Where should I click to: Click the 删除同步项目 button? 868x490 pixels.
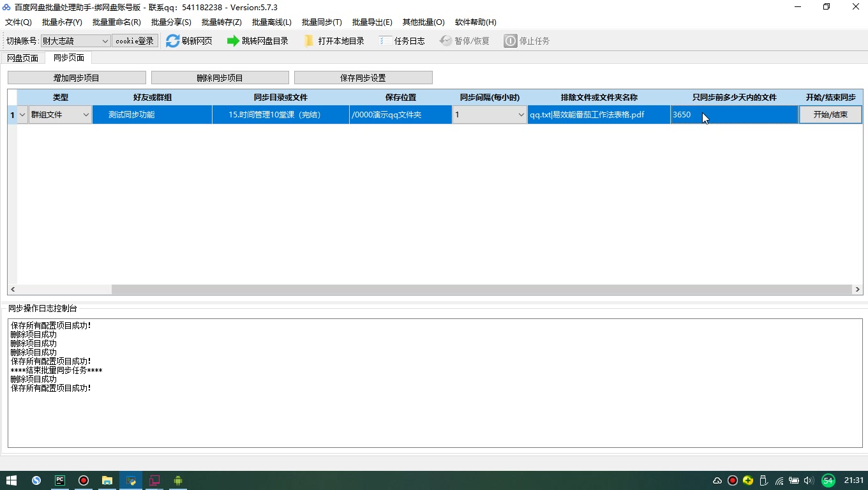220,78
